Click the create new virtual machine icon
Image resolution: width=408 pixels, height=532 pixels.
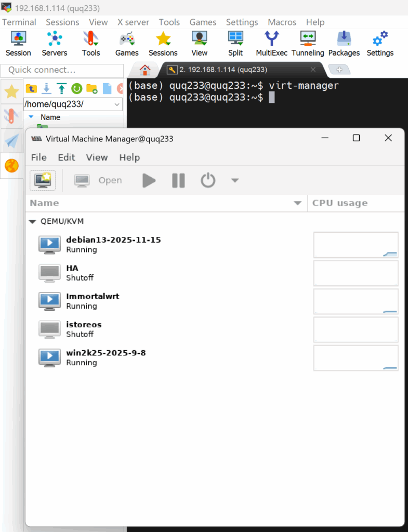pos(43,180)
